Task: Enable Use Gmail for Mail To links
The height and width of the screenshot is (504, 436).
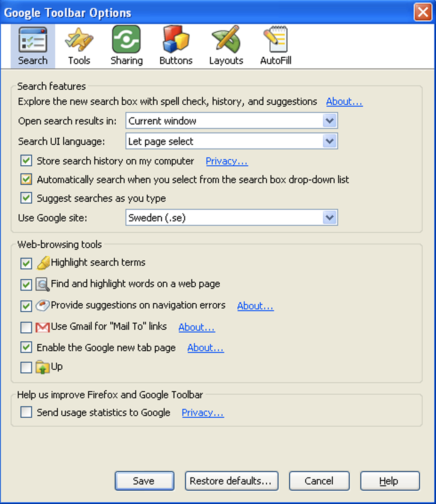Action: click(26, 327)
